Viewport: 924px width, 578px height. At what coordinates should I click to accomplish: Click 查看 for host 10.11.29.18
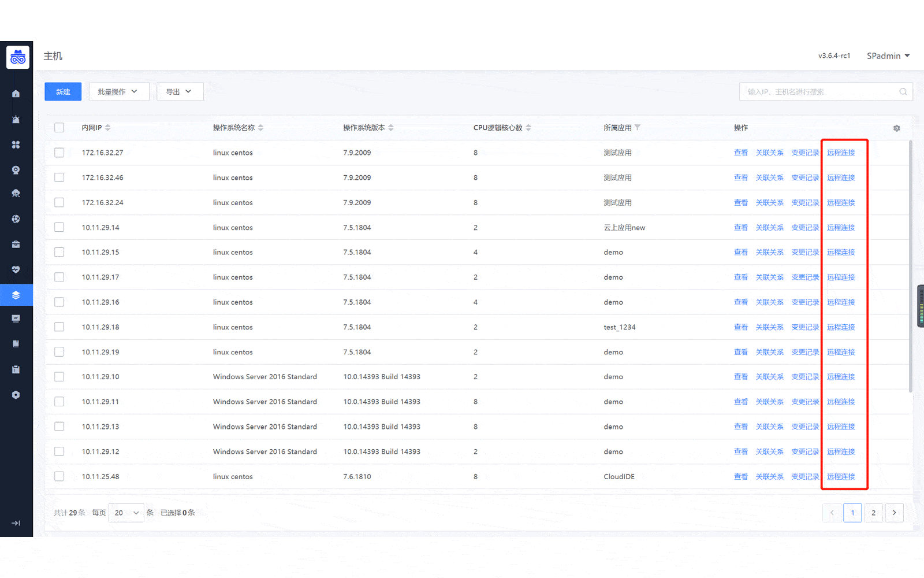pyautogui.click(x=741, y=327)
